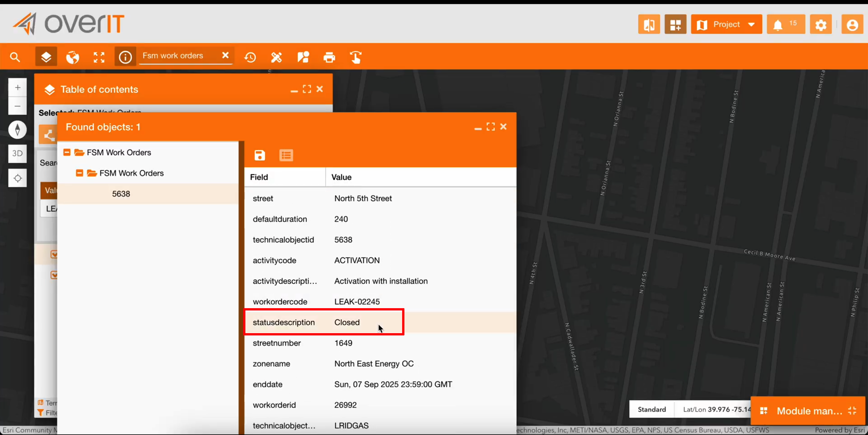Select the ACTIVATION activitycode value
The width and height of the screenshot is (868, 435).
coord(357,261)
